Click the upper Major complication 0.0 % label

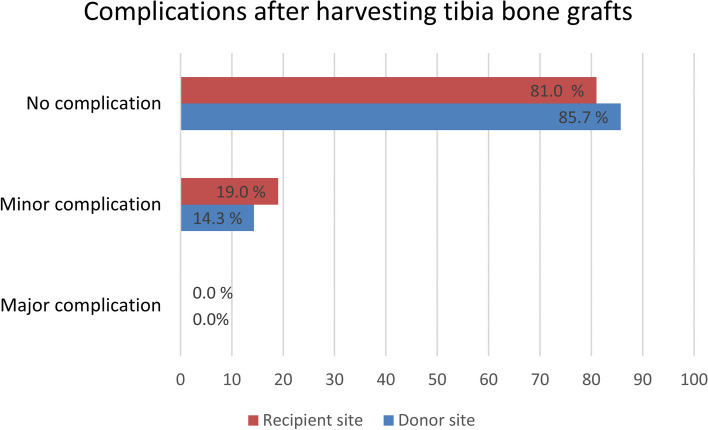pyautogui.click(x=212, y=294)
